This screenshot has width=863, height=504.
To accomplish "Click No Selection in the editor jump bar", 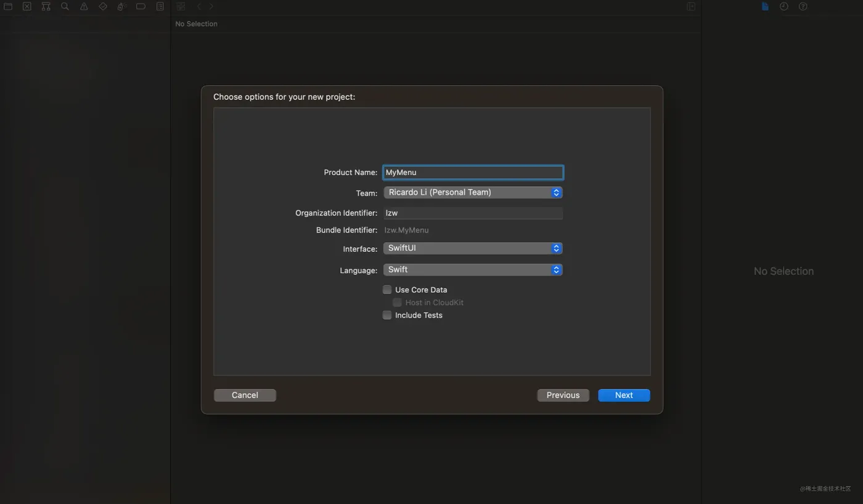I will 196,24.
